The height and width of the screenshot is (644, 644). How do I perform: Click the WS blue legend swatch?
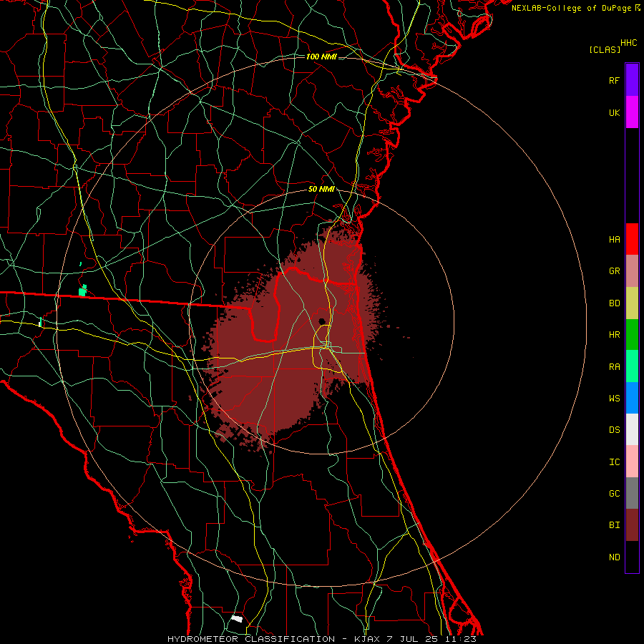point(632,398)
